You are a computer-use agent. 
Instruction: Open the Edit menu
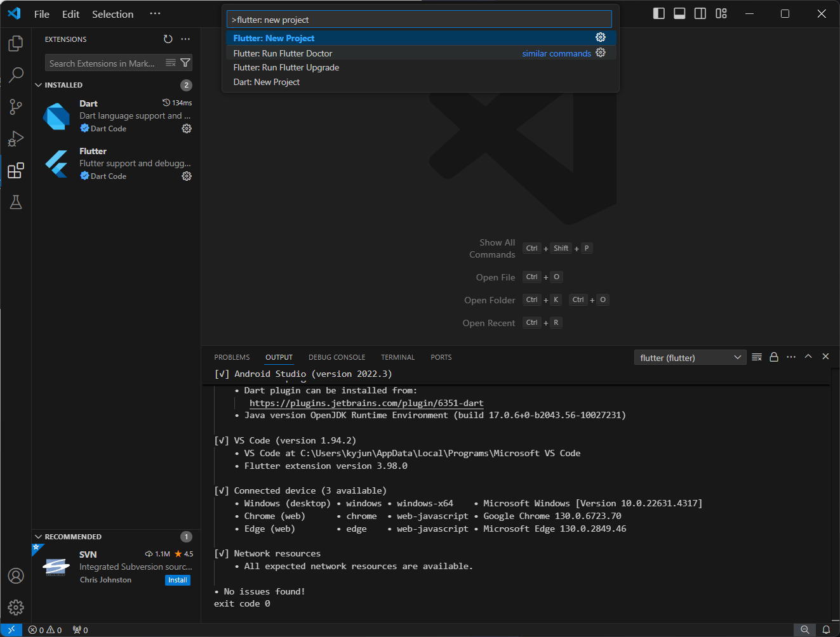tap(71, 14)
